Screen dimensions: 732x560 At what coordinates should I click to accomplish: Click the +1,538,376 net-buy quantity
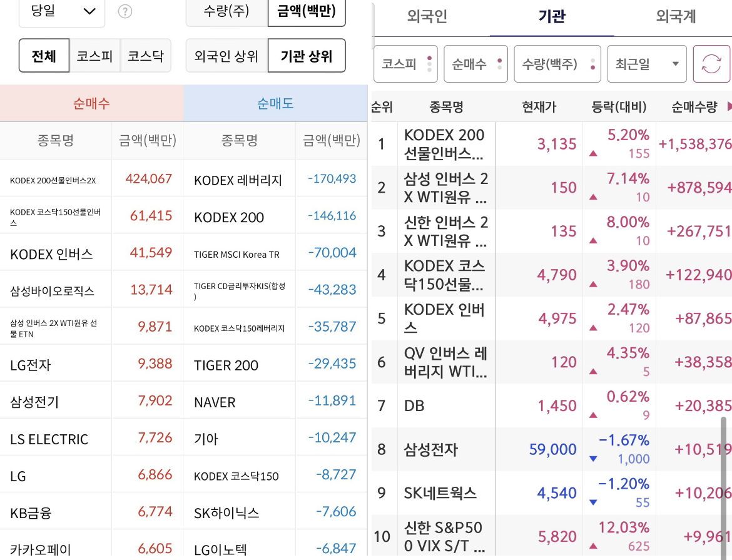pyautogui.click(x=694, y=144)
